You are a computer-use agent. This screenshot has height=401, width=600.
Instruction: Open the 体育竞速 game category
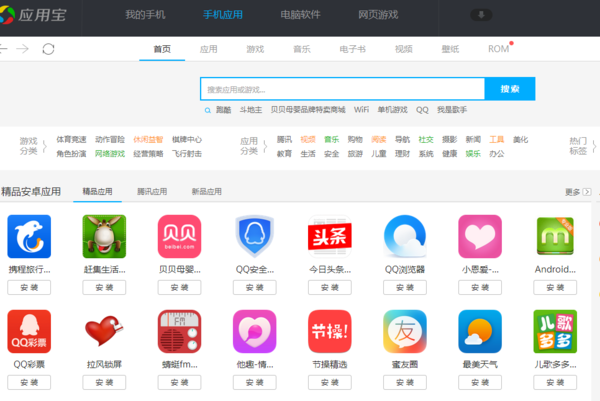tap(71, 140)
